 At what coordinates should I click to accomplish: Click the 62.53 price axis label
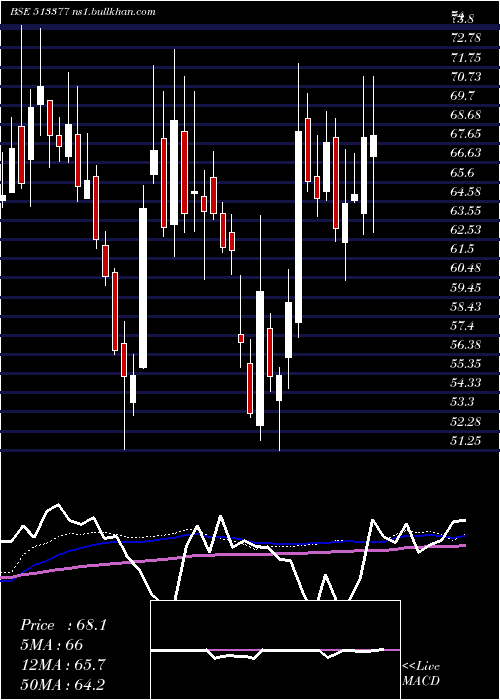pos(466,229)
